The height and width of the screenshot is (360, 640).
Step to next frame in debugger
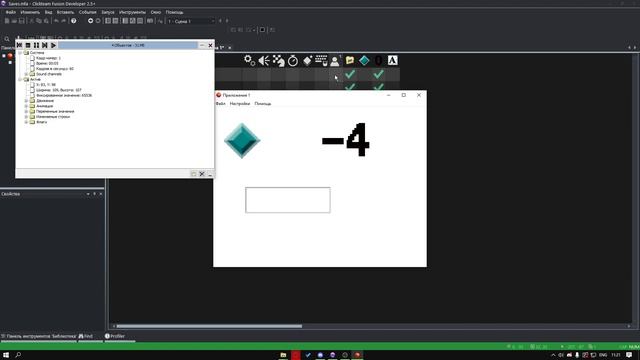pyautogui.click(x=45, y=45)
